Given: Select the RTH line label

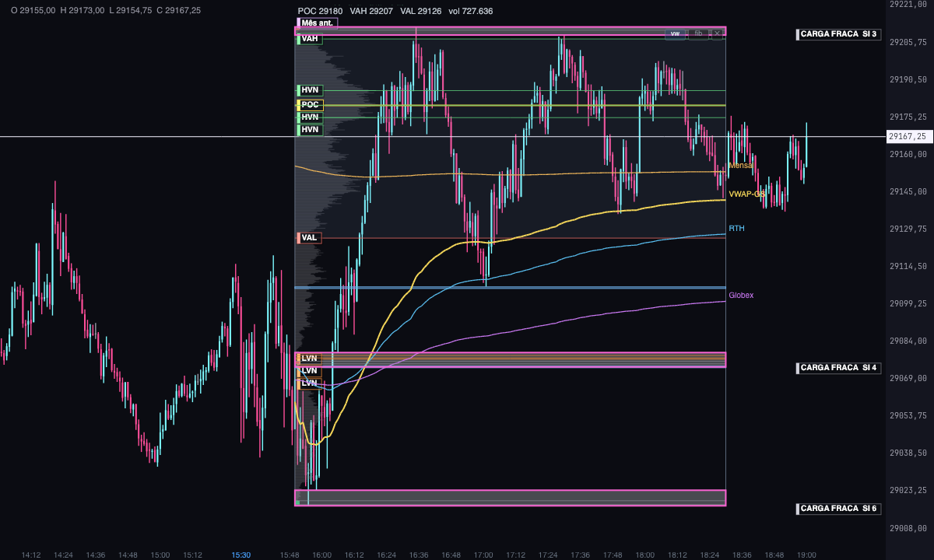Looking at the screenshot, I should [x=736, y=229].
